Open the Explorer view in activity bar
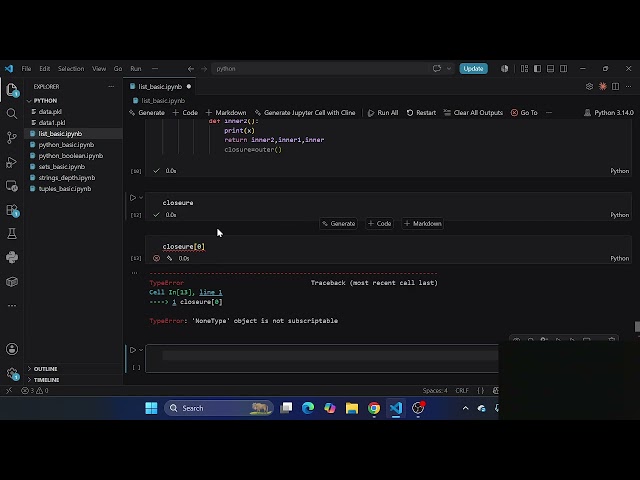The width and height of the screenshot is (640, 480). point(12,89)
